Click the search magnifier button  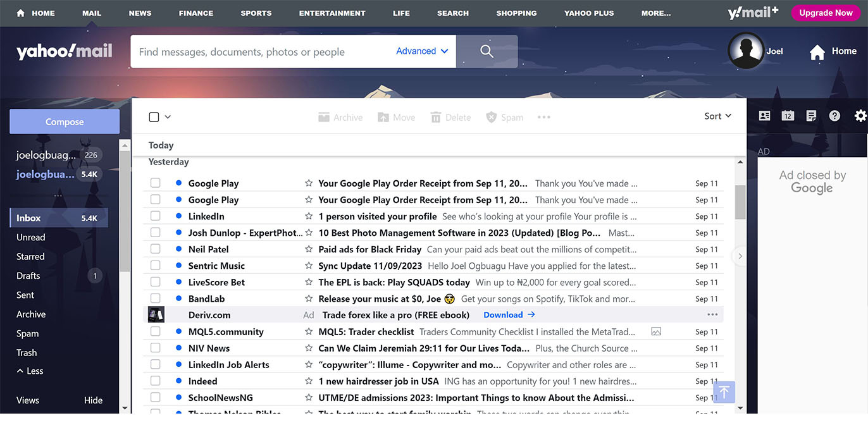click(487, 51)
